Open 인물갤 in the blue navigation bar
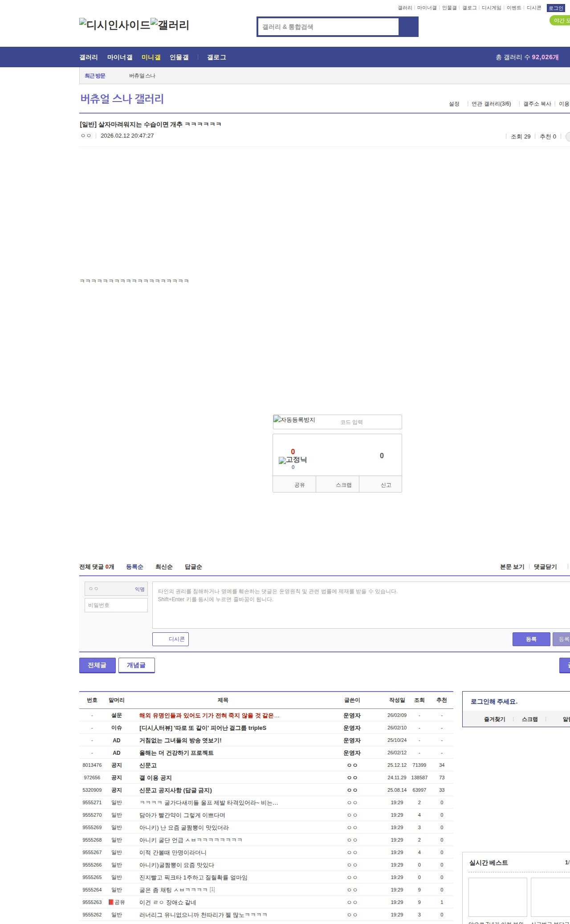The width and height of the screenshot is (570, 924). tap(179, 57)
